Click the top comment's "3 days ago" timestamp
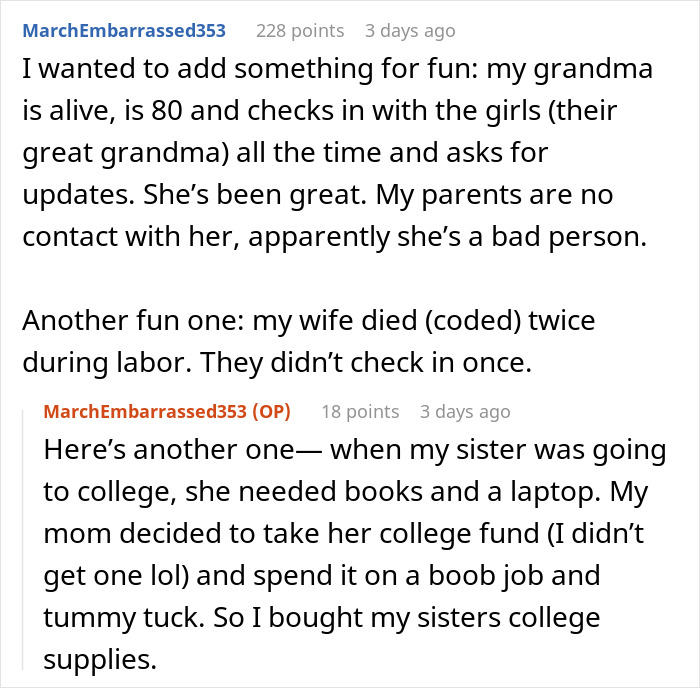This screenshot has height=688, width=700. [410, 30]
